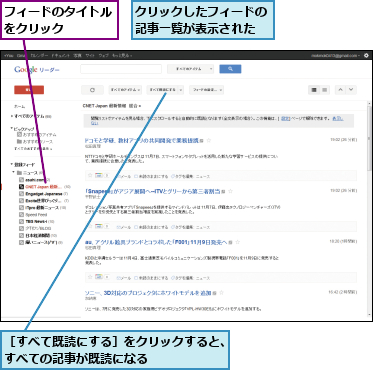Image resolution: width=373 pixels, height=370 pixels.
Task: Collapse the ニュース folder in sidebar
Action: pos(14,173)
